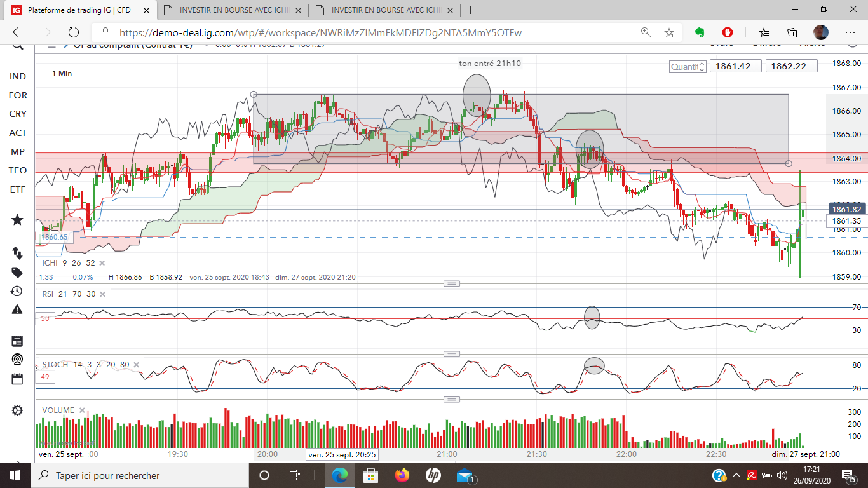
Task: Select the FOR markets category
Action: 18,95
